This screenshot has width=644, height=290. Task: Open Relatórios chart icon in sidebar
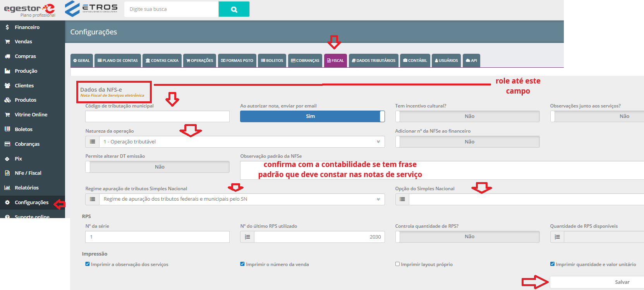point(7,188)
